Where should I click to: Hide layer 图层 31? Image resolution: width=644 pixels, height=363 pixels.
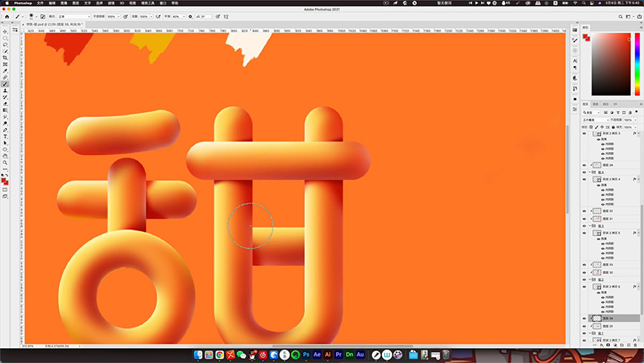click(x=585, y=219)
